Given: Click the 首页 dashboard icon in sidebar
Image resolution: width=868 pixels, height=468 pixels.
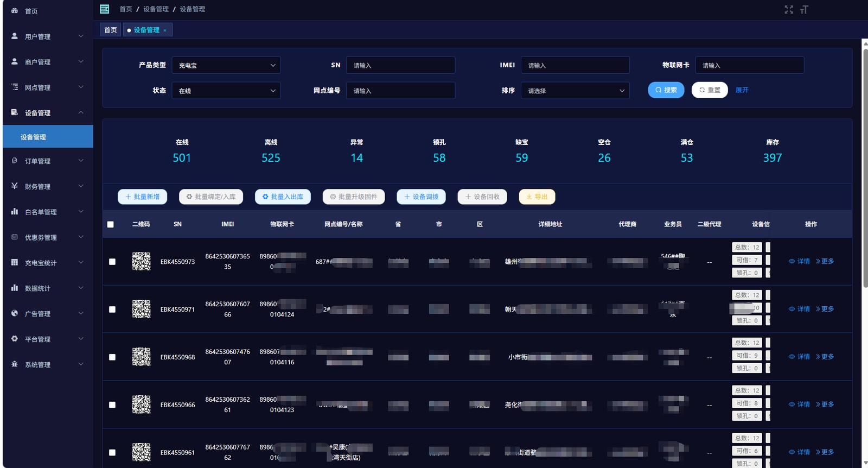Looking at the screenshot, I should [x=15, y=11].
